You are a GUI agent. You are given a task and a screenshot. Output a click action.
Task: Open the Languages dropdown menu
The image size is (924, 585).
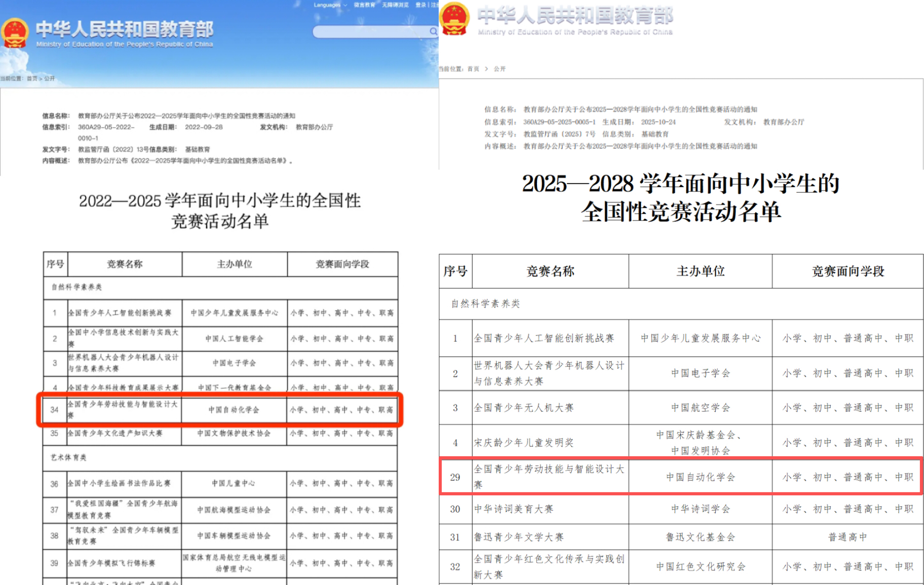330,5
